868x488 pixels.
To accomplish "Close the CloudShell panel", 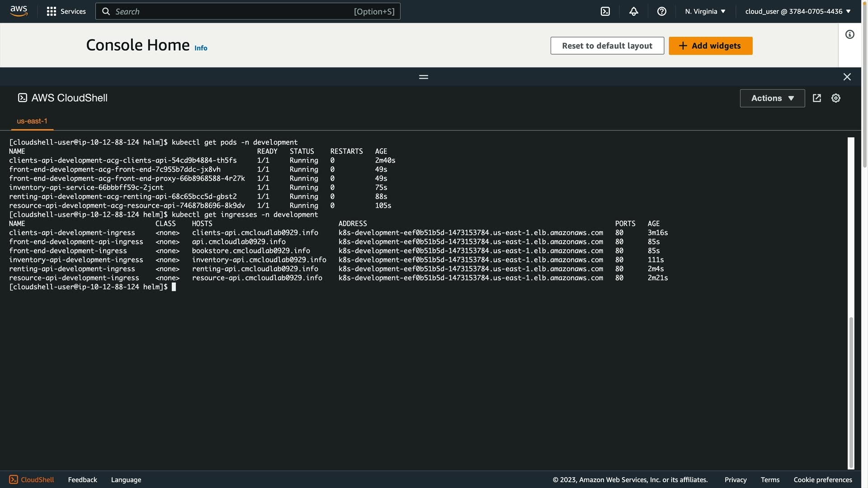I will [x=847, y=77].
